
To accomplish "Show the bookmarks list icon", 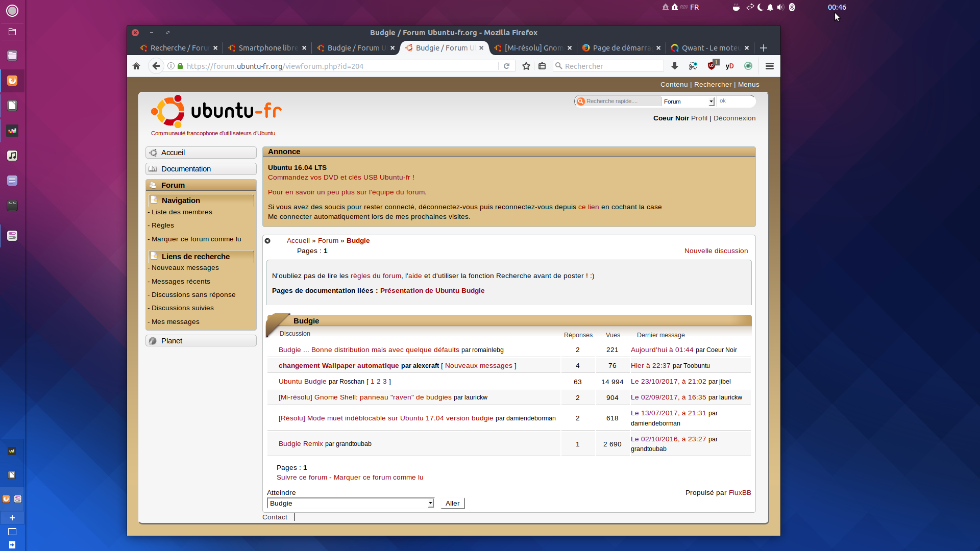I will (542, 66).
